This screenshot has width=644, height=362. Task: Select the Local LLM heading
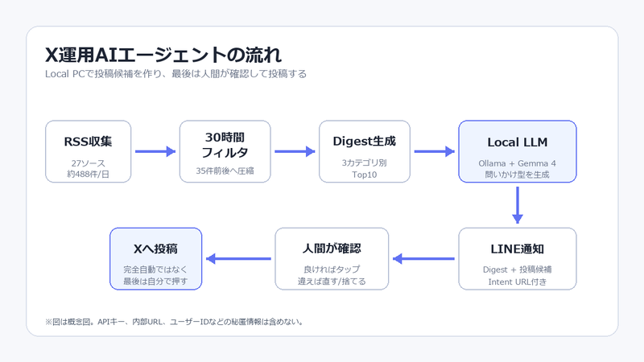517,142
